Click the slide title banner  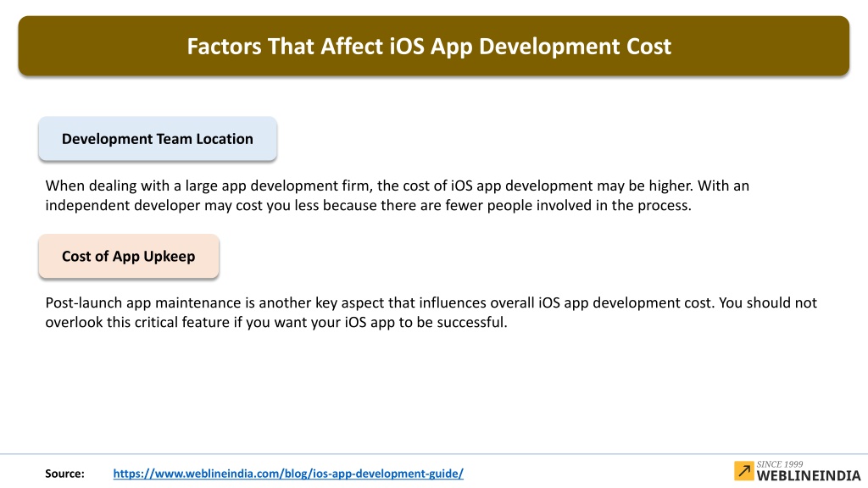point(433,46)
